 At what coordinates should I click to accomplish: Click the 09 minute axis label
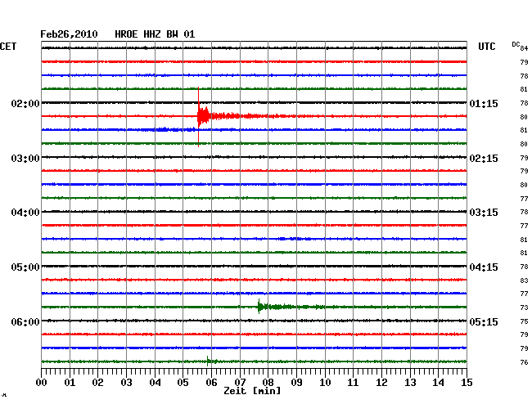pyautogui.click(x=296, y=382)
